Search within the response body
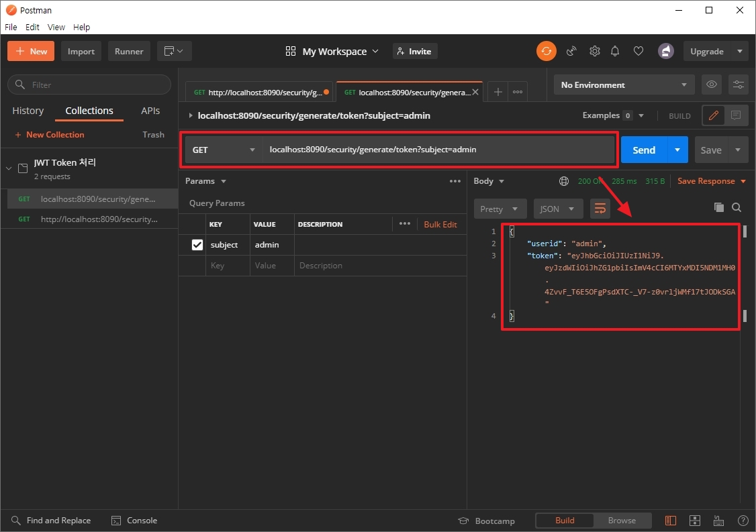 [737, 207]
